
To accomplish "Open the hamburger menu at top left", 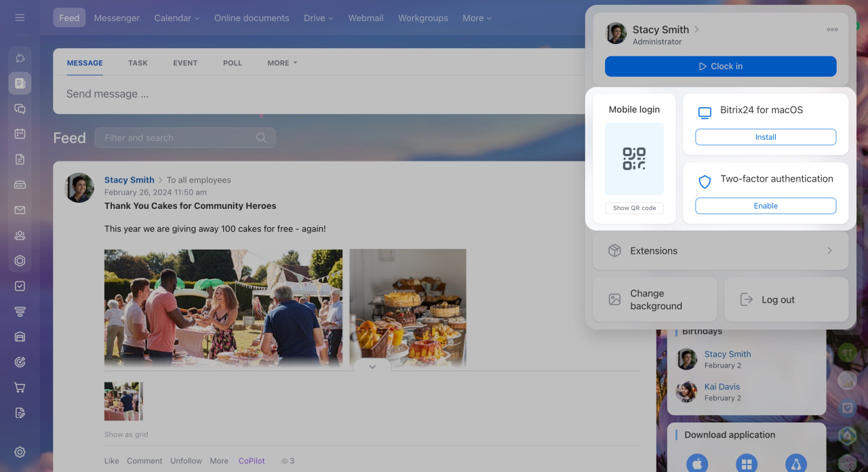I will 20,18.
